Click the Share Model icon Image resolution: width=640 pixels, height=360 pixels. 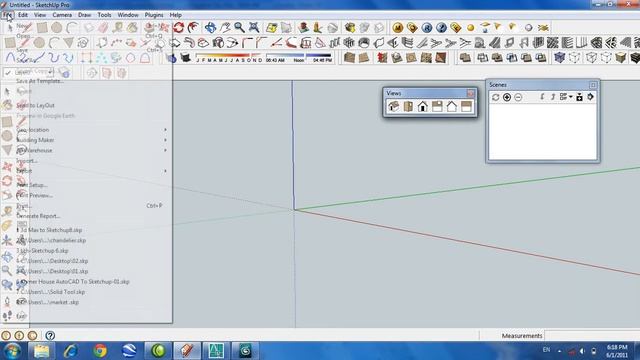click(x=364, y=27)
